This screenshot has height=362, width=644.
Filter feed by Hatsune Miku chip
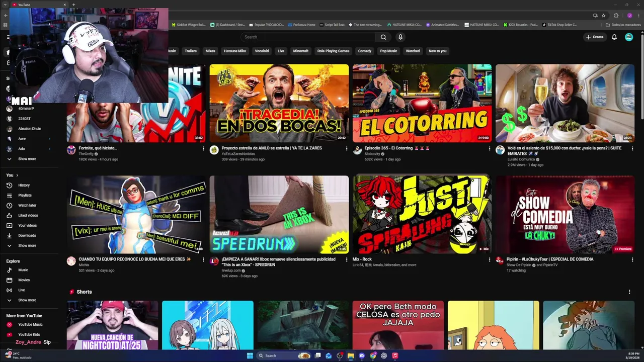pyautogui.click(x=235, y=51)
